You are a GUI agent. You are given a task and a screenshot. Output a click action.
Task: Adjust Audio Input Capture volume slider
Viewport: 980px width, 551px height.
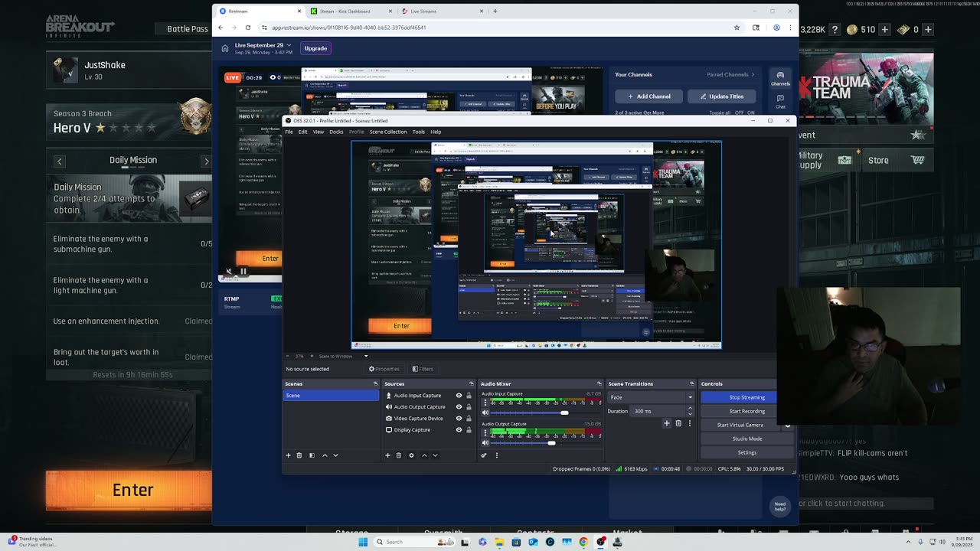[564, 412]
